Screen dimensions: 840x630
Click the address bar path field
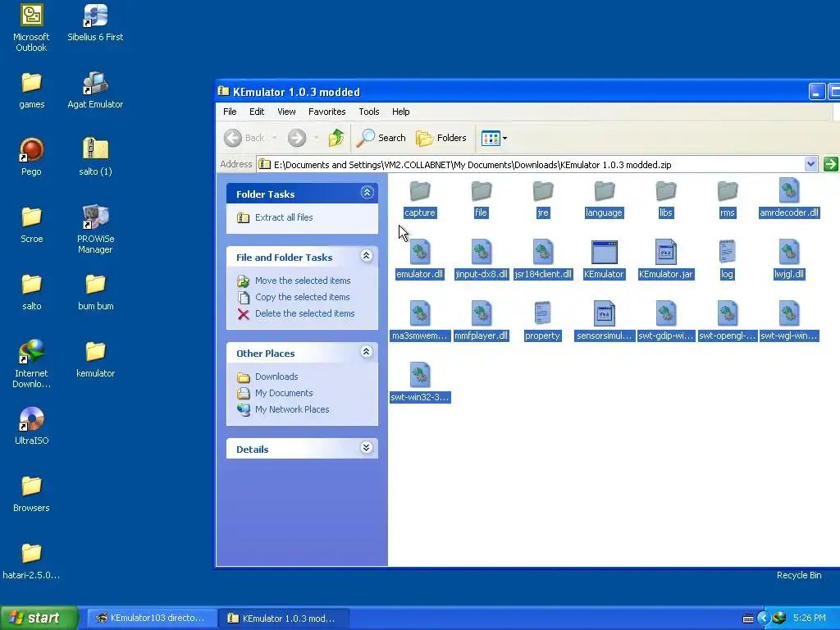(531, 164)
